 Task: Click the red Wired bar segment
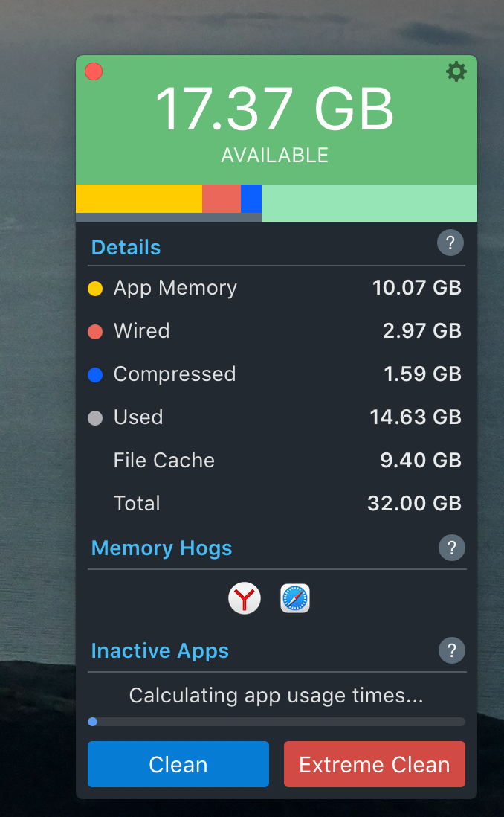222,199
